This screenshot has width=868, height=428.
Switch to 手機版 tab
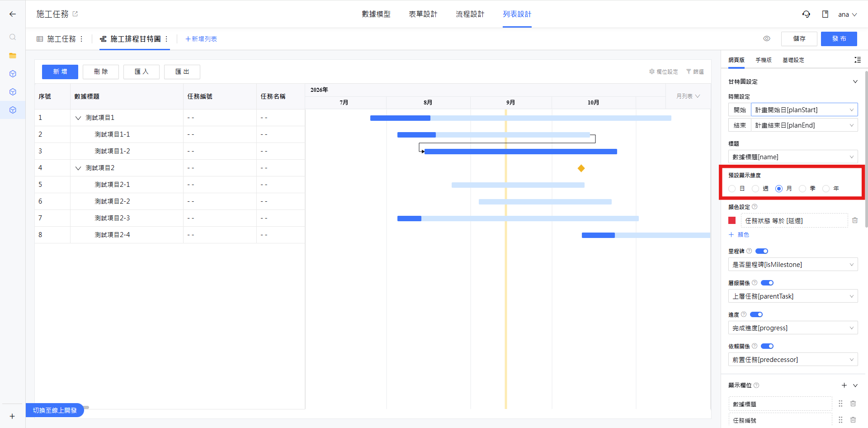pyautogui.click(x=763, y=60)
